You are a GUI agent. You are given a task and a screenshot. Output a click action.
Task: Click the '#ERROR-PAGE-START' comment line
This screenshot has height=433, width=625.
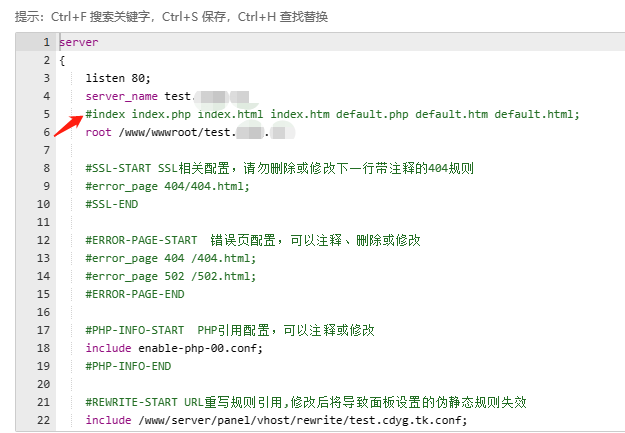[x=253, y=240]
